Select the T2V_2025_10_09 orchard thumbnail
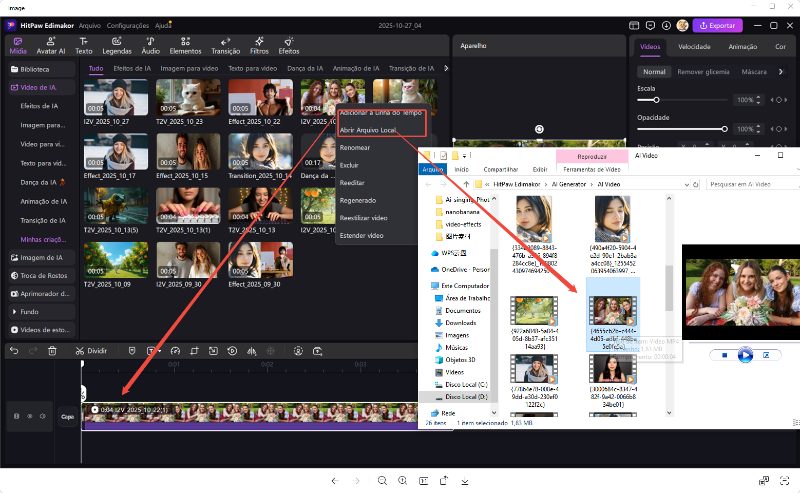800x493 pixels. [x=116, y=260]
